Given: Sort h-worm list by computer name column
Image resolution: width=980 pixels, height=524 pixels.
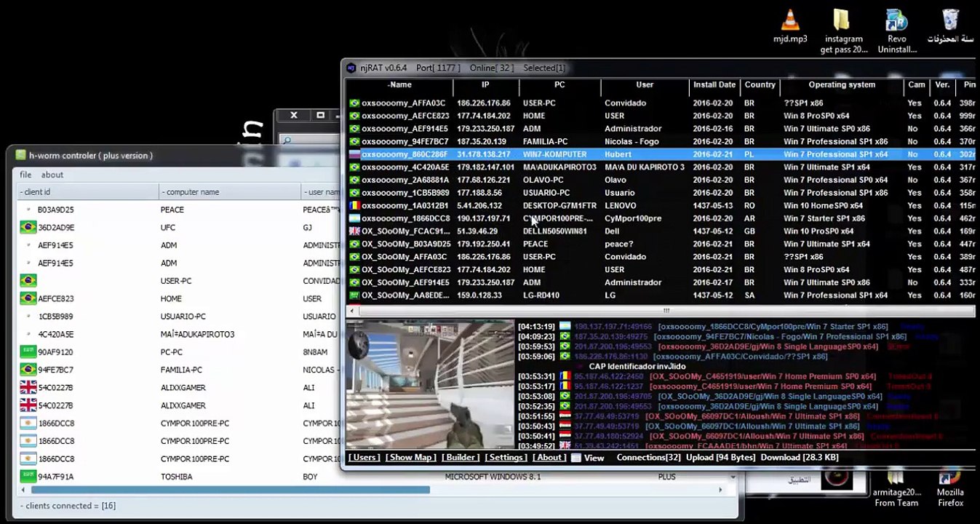Looking at the screenshot, I should point(230,192).
